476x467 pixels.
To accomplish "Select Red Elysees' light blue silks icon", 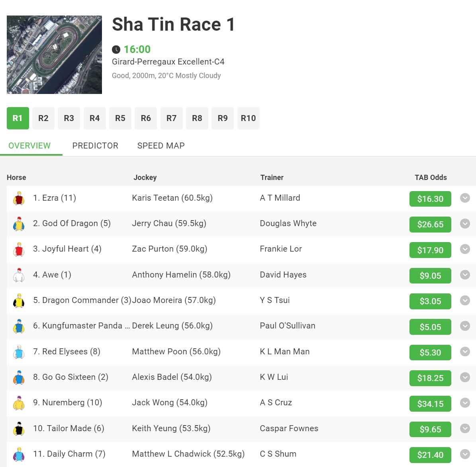I will tap(19, 352).
